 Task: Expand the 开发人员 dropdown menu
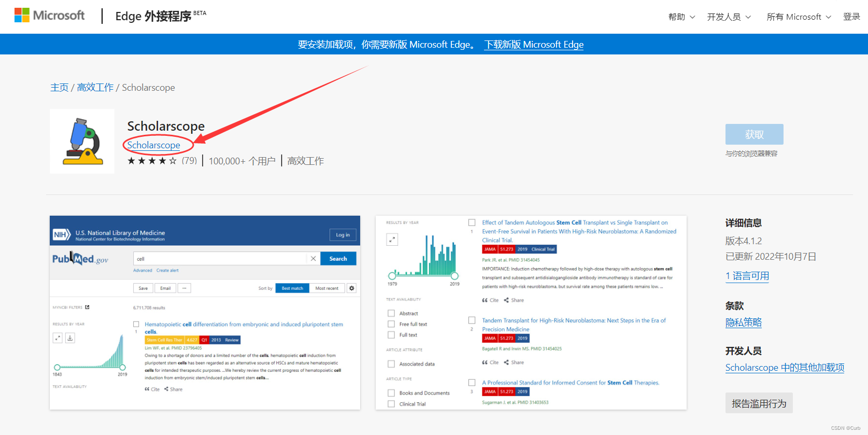click(729, 17)
